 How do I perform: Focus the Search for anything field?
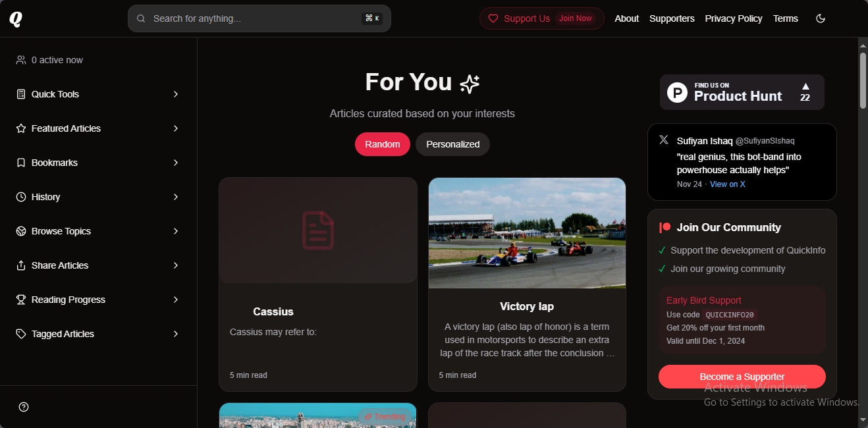pos(259,18)
